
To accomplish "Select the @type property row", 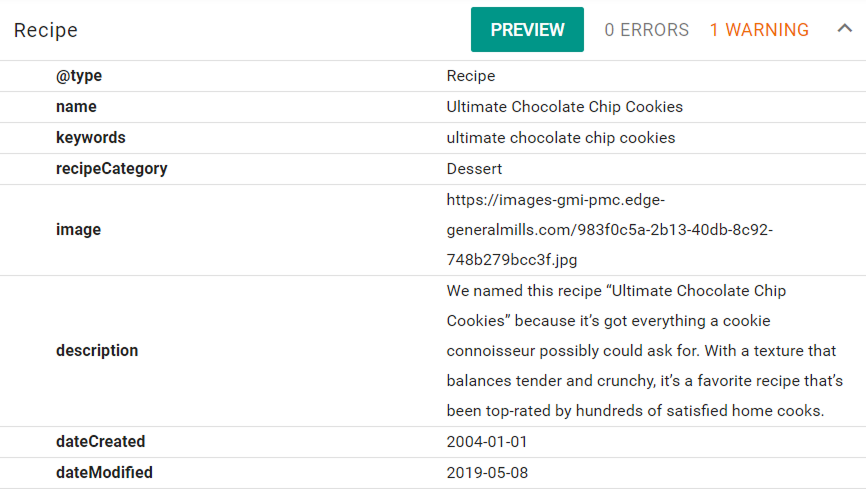I will coord(433,76).
